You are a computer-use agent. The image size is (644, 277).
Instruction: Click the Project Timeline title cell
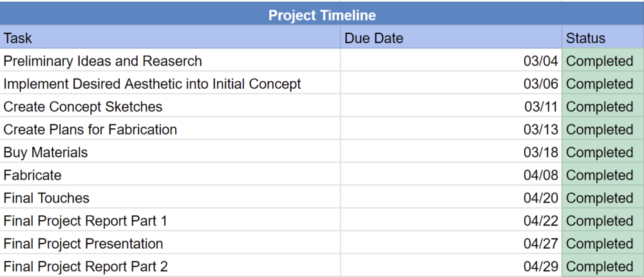322,15
